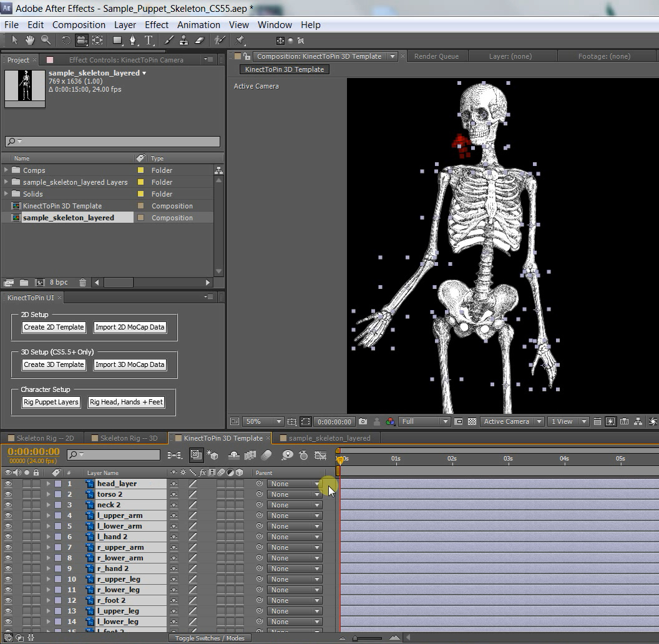The width and height of the screenshot is (659, 644).
Task: Hide the head_layer layer with eye icon
Action: (x=8, y=484)
